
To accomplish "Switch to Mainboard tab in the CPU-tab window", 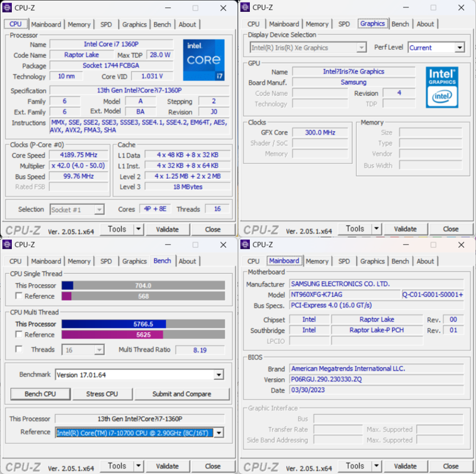I will click(x=46, y=24).
